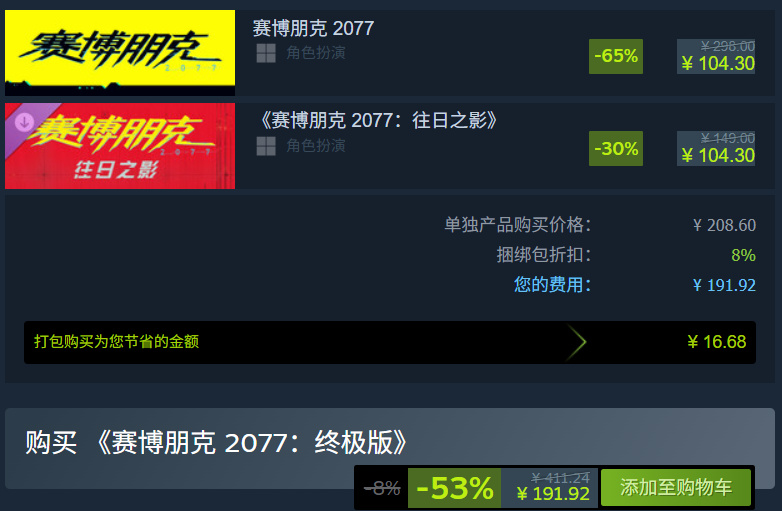
Task: Open the 赛博朋克 2077 yellow thumbnail
Action: (x=120, y=52)
